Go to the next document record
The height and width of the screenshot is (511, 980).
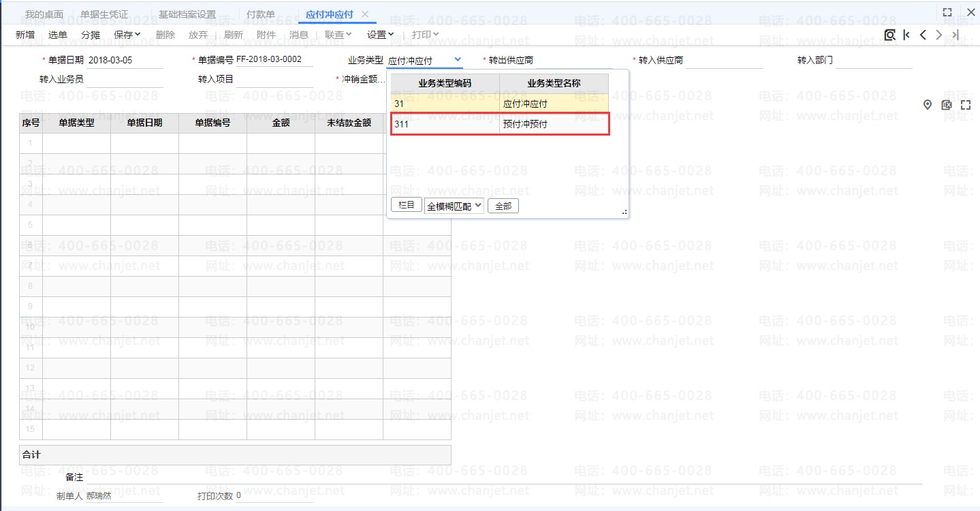[x=939, y=35]
